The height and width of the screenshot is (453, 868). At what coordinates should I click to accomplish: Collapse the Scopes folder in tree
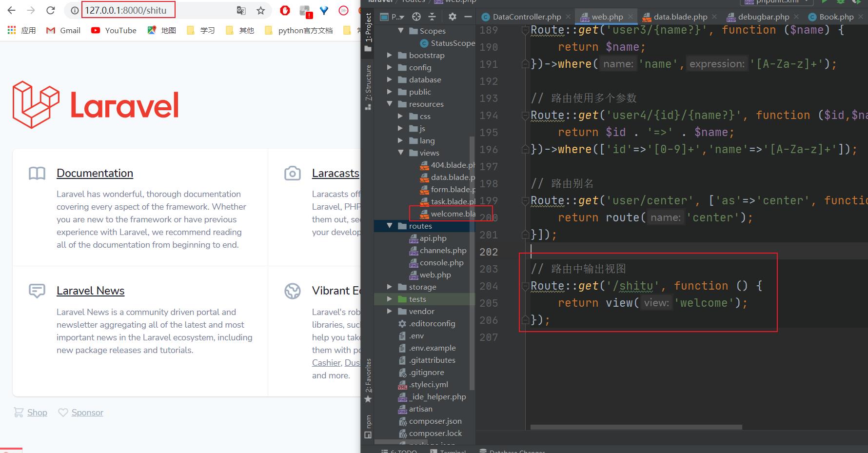401,31
